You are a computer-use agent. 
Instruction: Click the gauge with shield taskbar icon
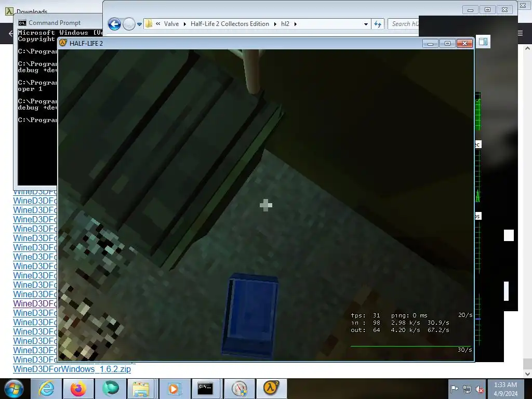click(x=239, y=389)
